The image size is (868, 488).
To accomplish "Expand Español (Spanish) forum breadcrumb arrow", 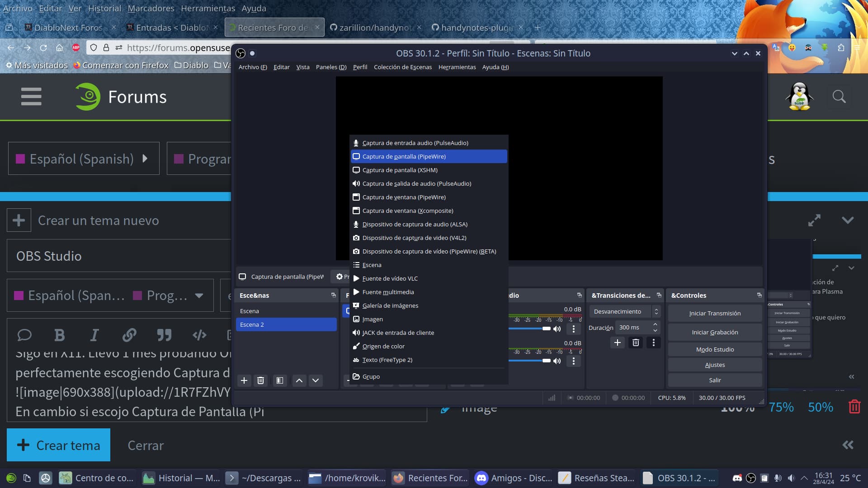I will click(x=145, y=159).
